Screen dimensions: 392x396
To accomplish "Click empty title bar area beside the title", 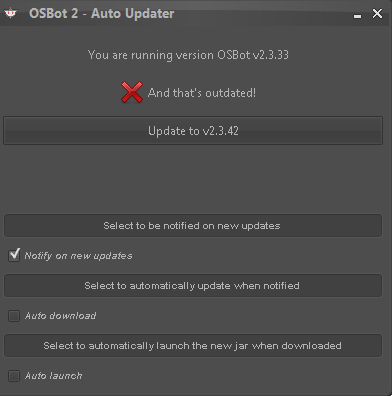I will coord(263,13).
